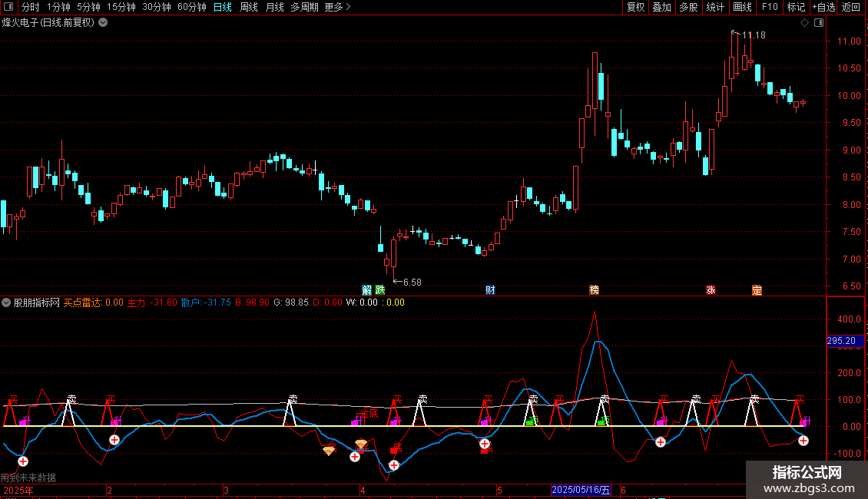Switch to the 月线 monthly chart
Screen dimensions: 868x499
tap(274, 7)
